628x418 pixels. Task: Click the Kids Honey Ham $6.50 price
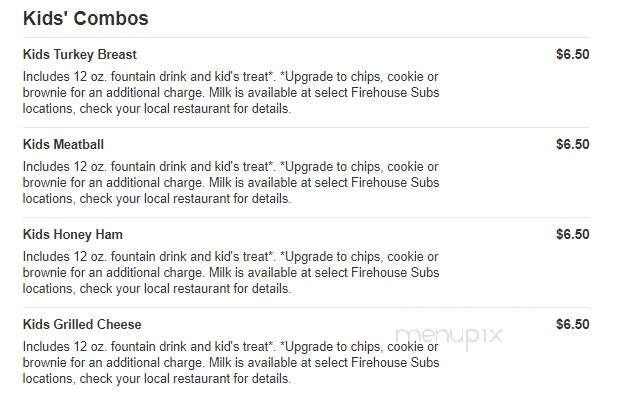point(573,235)
